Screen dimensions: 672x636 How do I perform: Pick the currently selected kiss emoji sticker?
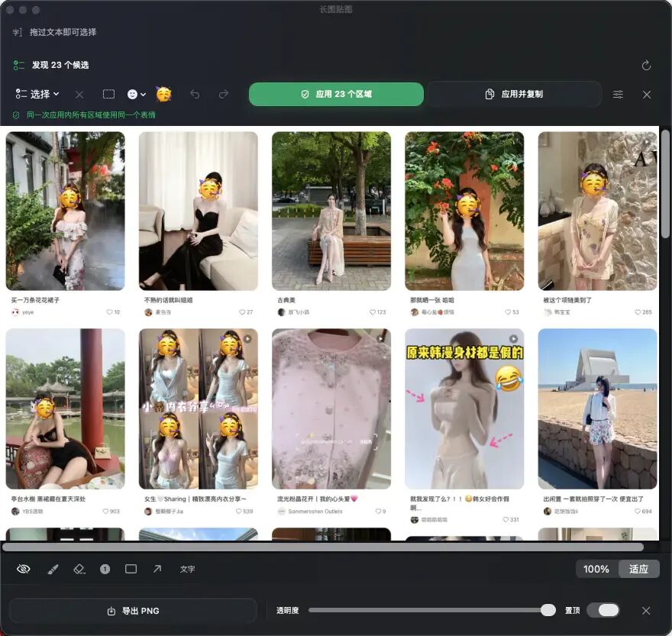(x=163, y=94)
